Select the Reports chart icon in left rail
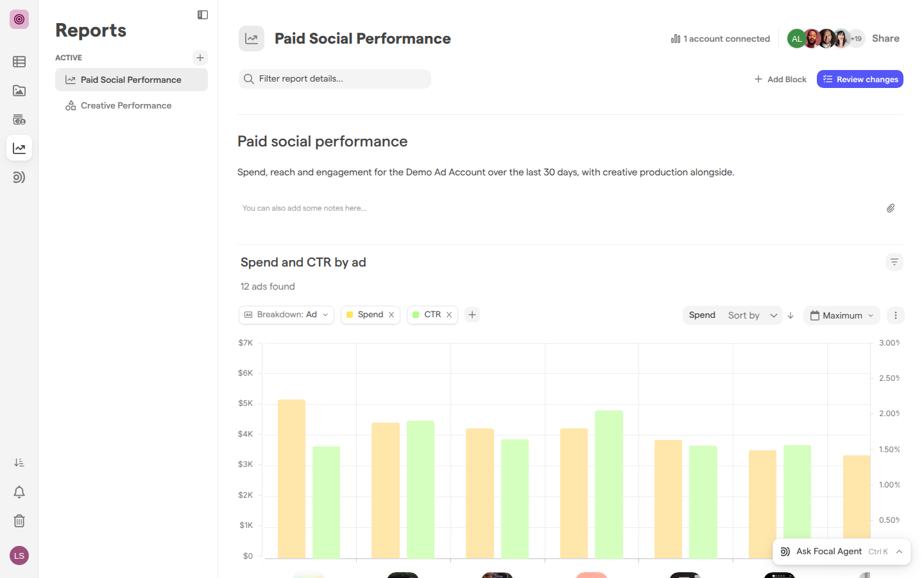 [x=19, y=148]
